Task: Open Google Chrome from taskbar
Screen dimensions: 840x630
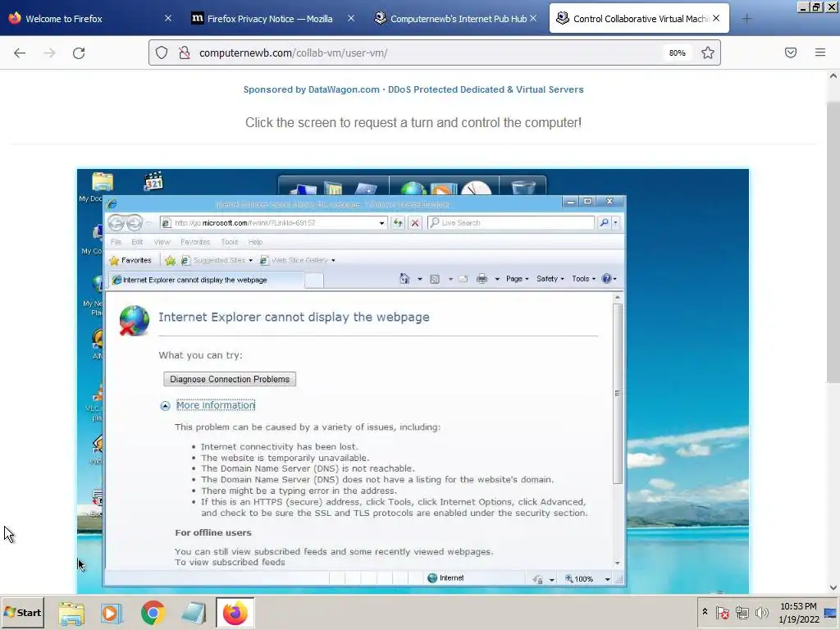Action: click(153, 613)
